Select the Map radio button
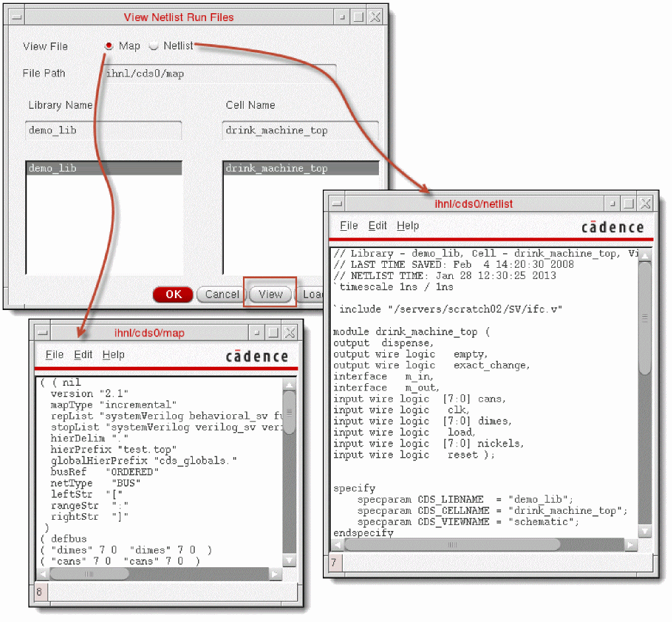 [x=109, y=46]
